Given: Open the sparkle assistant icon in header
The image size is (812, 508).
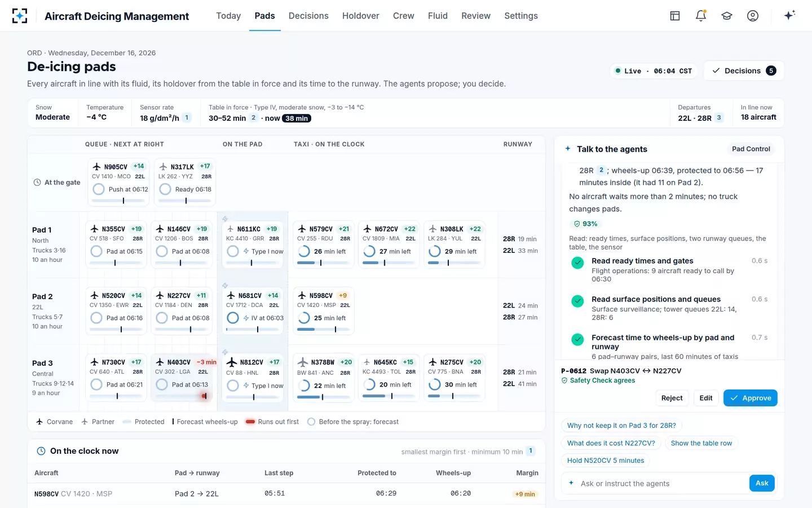Looking at the screenshot, I should (789, 15).
